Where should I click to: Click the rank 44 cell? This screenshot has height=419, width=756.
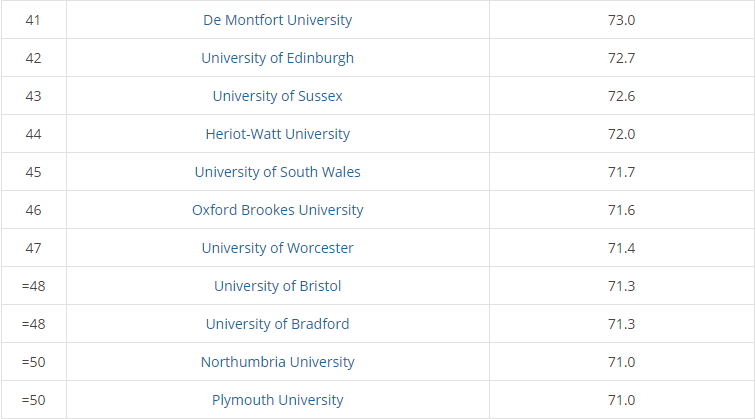pos(33,134)
